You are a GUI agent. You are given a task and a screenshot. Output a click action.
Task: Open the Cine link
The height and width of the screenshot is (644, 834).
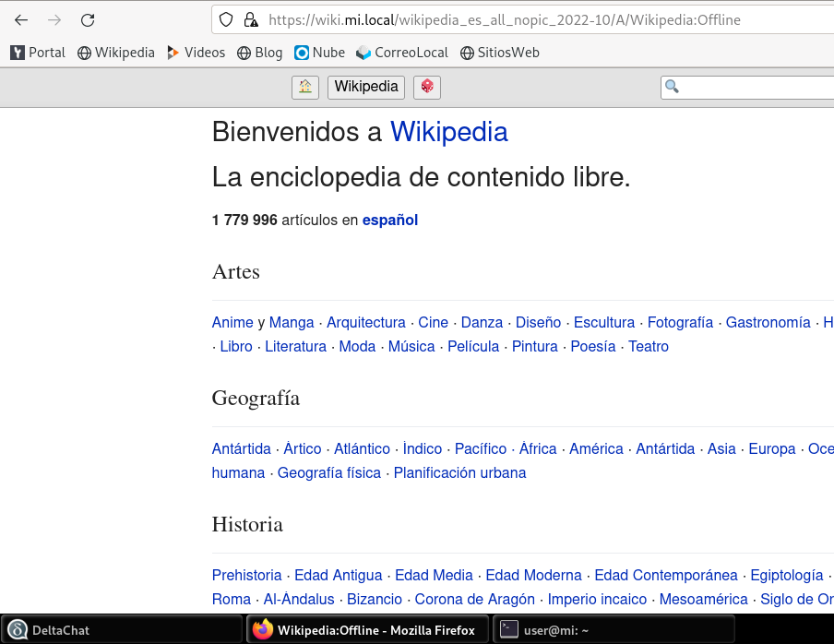click(x=433, y=322)
